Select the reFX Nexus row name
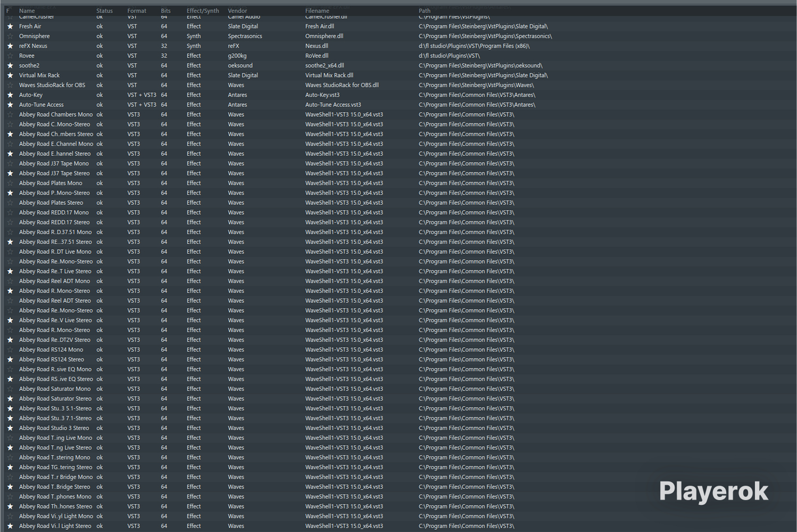The image size is (797, 532). point(33,46)
